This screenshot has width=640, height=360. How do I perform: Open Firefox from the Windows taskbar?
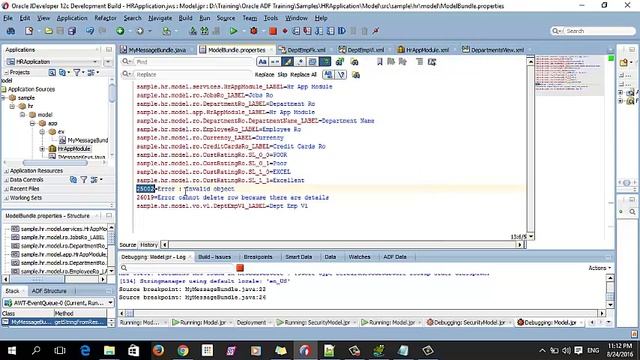(x=158, y=350)
